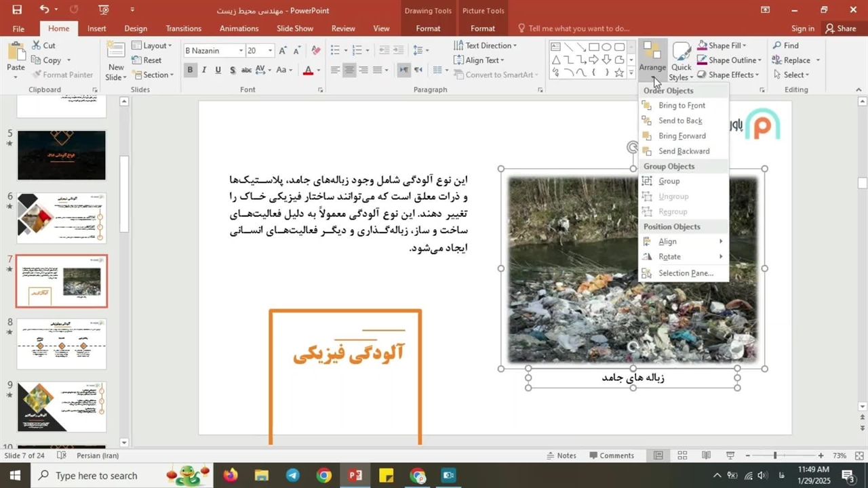This screenshot has width=868, height=488.
Task: Toggle Bold formatting
Action: (x=190, y=70)
